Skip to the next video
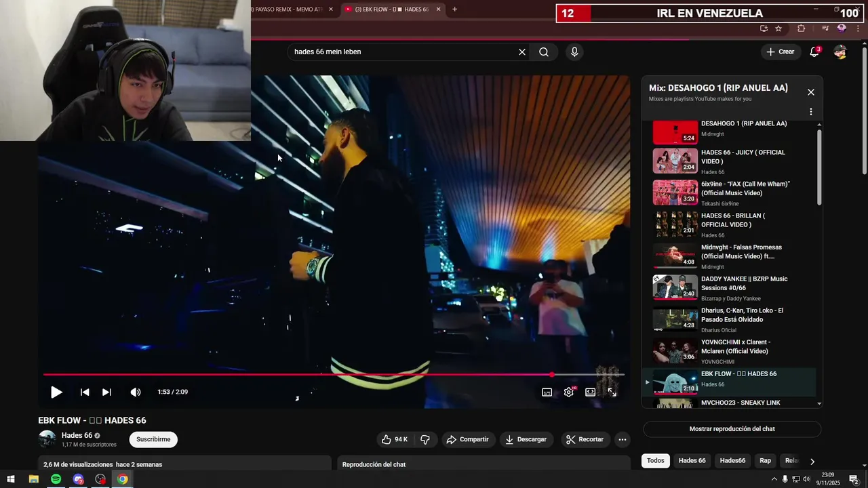This screenshot has width=868, height=488. pyautogui.click(x=106, y=392)
